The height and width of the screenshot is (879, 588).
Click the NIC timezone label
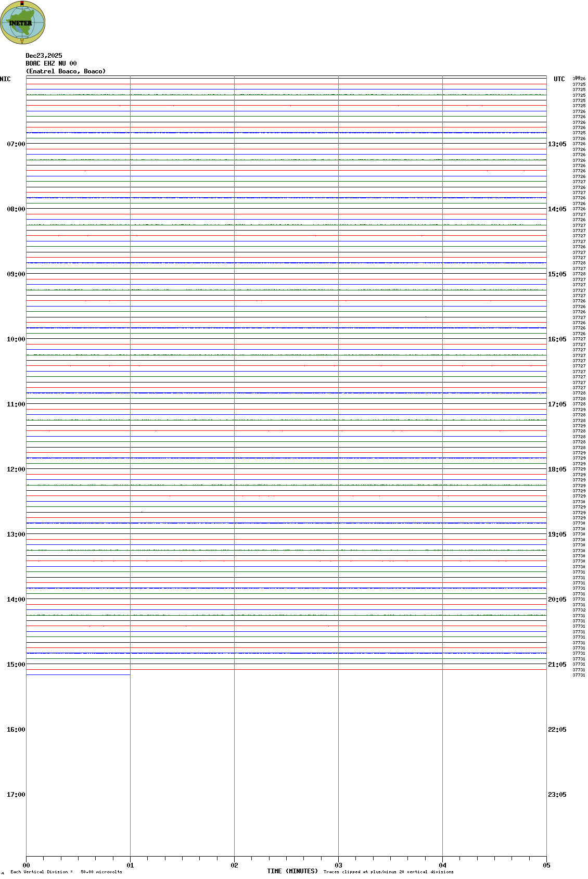point(5,79)
